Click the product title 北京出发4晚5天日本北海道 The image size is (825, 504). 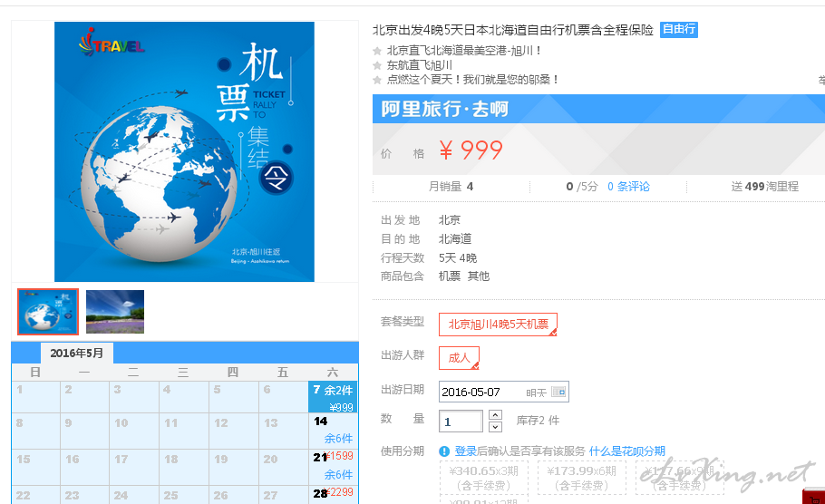point(513,30)
